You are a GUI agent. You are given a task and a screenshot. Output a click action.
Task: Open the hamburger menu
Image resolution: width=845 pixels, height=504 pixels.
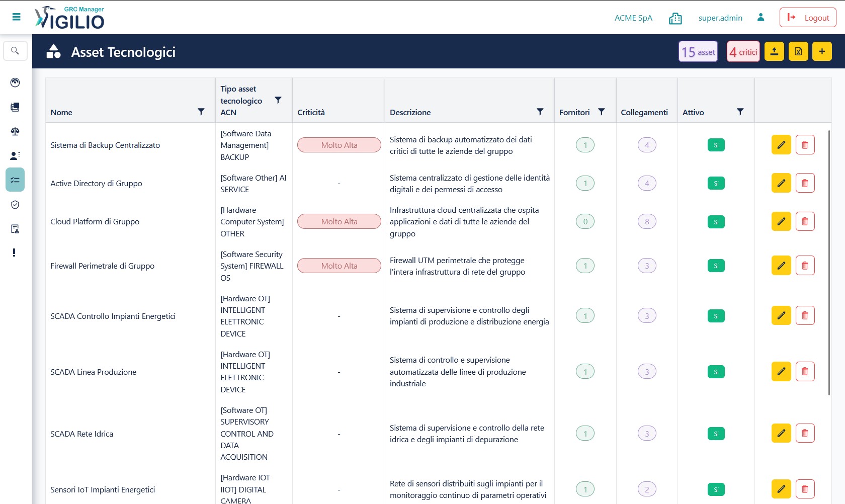[x=16, y=17]
